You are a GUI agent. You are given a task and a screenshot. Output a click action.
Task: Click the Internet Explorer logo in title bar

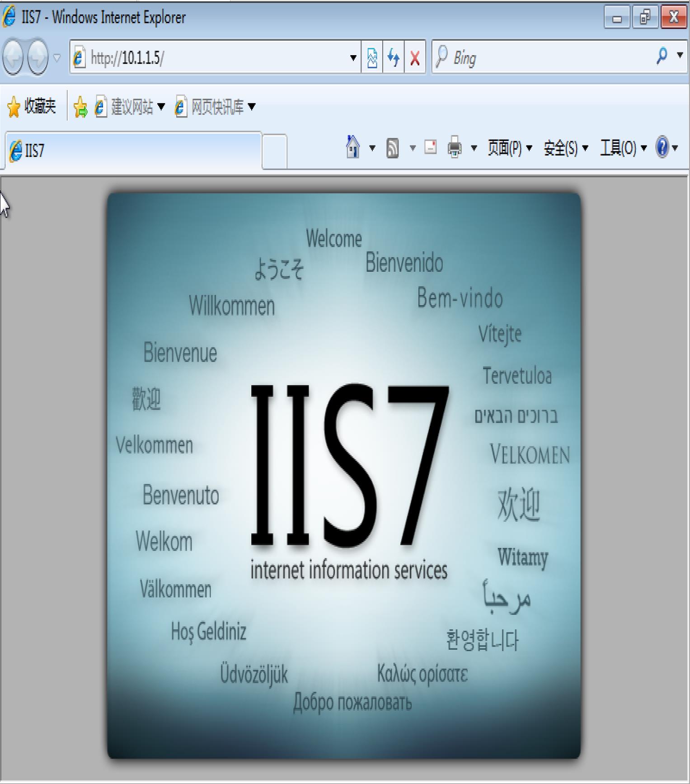tap(9, 17)
